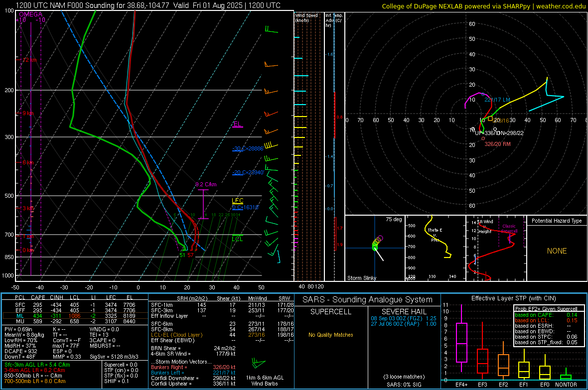The image size is (588, 390).
Task: Click the Wind Speed (knots) header
Action: click(x=306, y=17)
